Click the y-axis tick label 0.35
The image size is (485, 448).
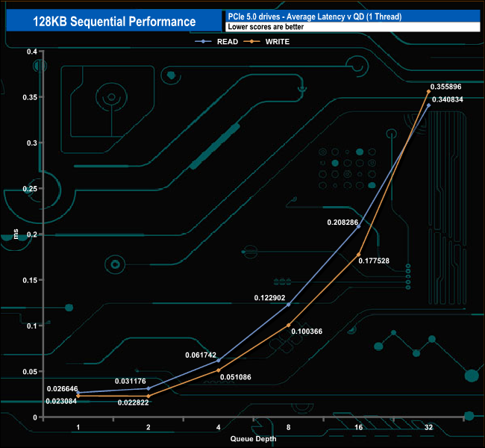[30, 97]
